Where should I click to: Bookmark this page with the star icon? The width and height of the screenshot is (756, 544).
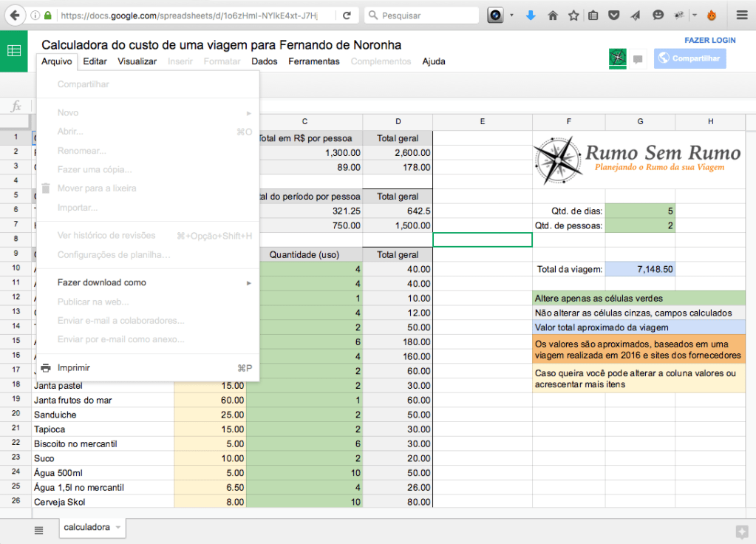click(x=573, y=15)
